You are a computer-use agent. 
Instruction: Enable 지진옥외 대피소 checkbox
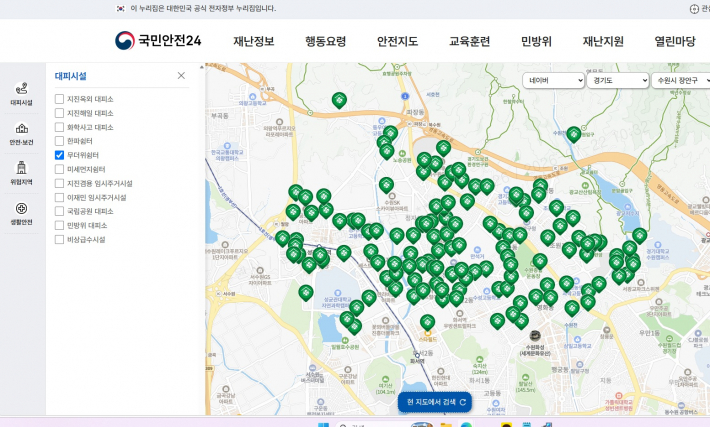coord(59,99)
